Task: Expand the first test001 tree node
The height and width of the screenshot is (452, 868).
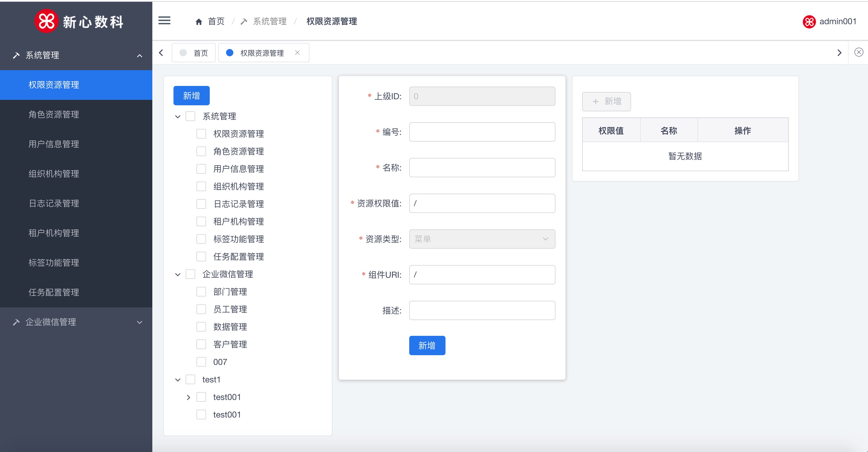Action: tap(188, 397)
